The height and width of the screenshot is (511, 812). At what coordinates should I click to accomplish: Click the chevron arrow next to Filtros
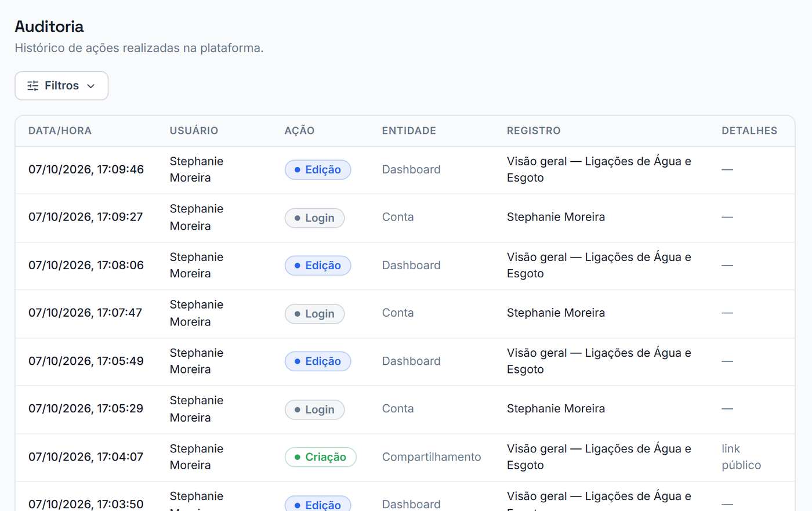91,86
